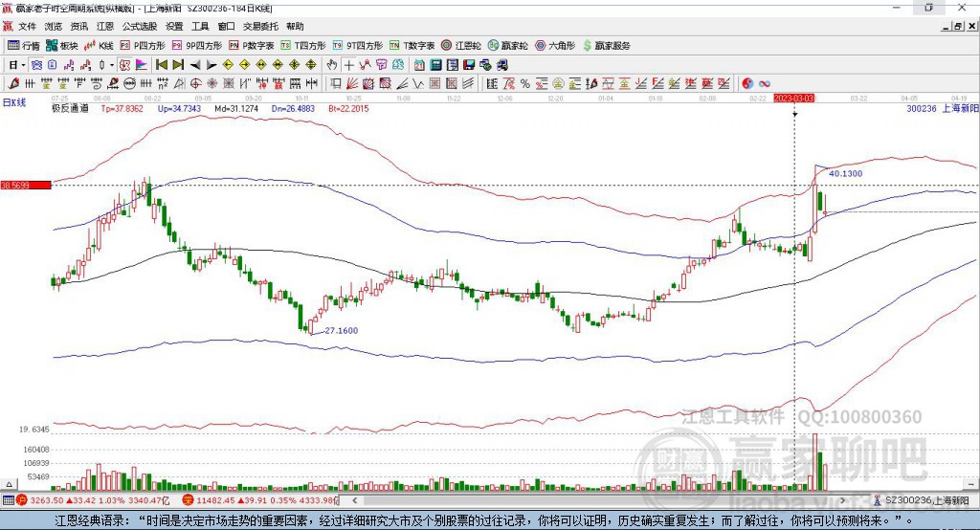Open the 江恩轮 Gann wheel tool

461,46
